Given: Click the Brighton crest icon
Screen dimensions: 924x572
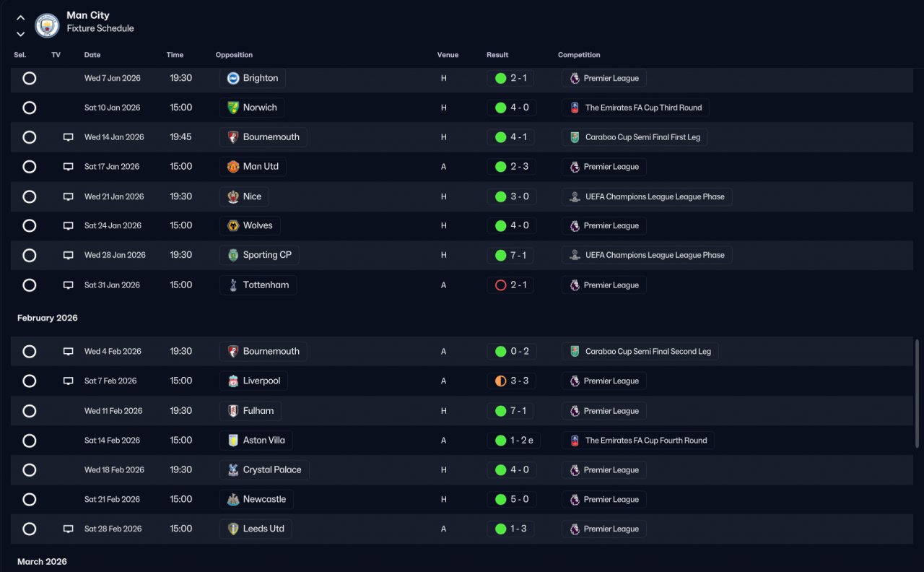Looking at the screenshot, I should [233, 78].
